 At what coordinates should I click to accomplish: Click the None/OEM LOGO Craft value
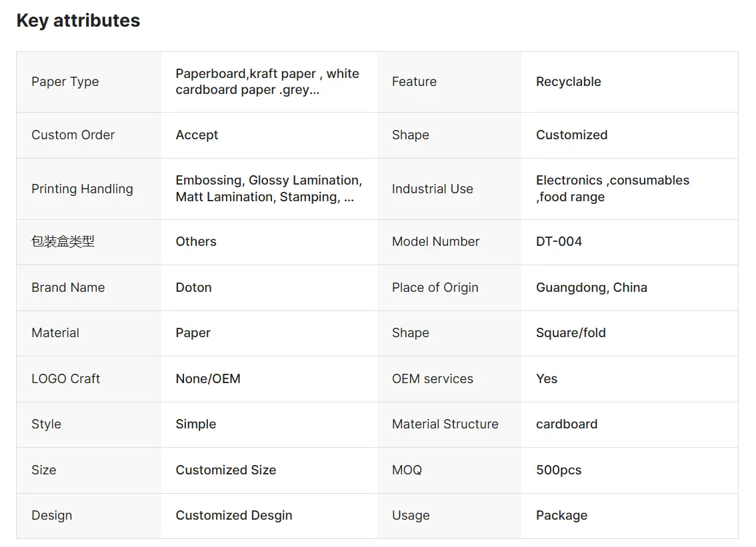pyautogui.click(x=208, y=379)
